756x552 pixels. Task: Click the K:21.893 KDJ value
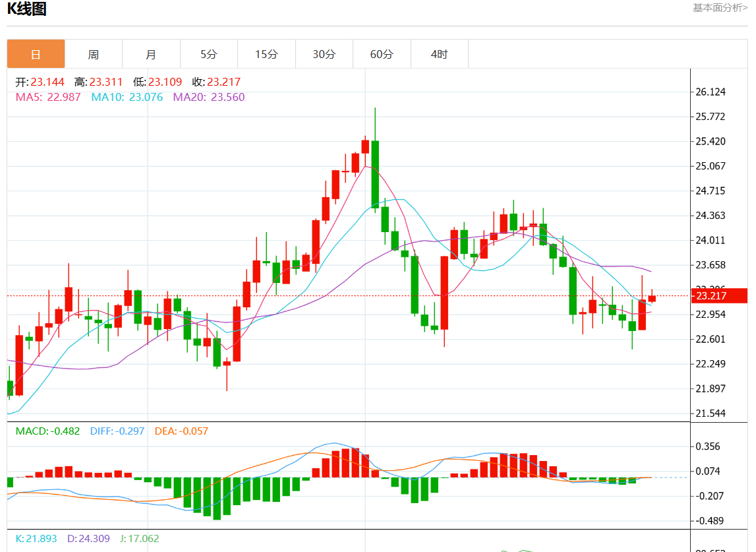(36, 539)
